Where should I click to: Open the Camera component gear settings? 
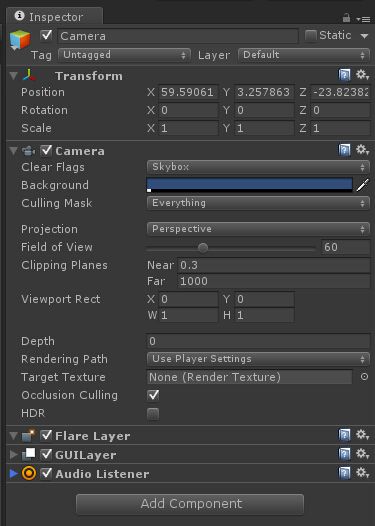pyautogui.click(x=362, y=150)
